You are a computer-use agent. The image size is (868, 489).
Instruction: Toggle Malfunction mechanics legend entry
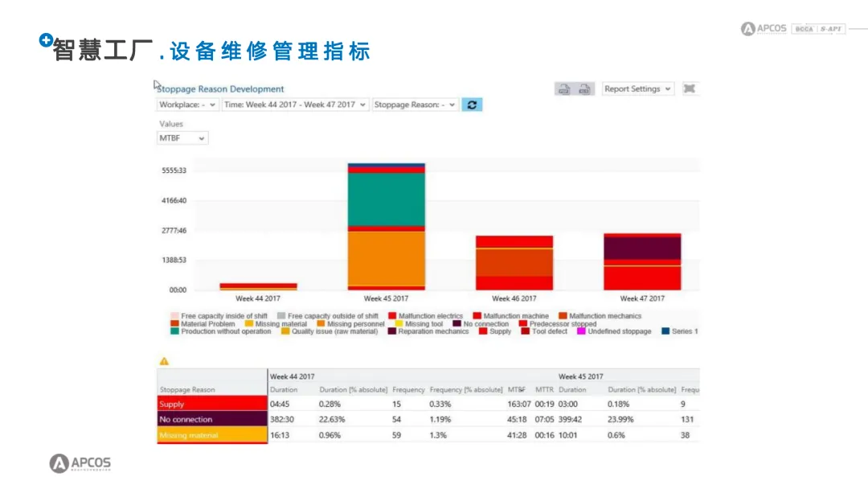[x=600, y=315]
